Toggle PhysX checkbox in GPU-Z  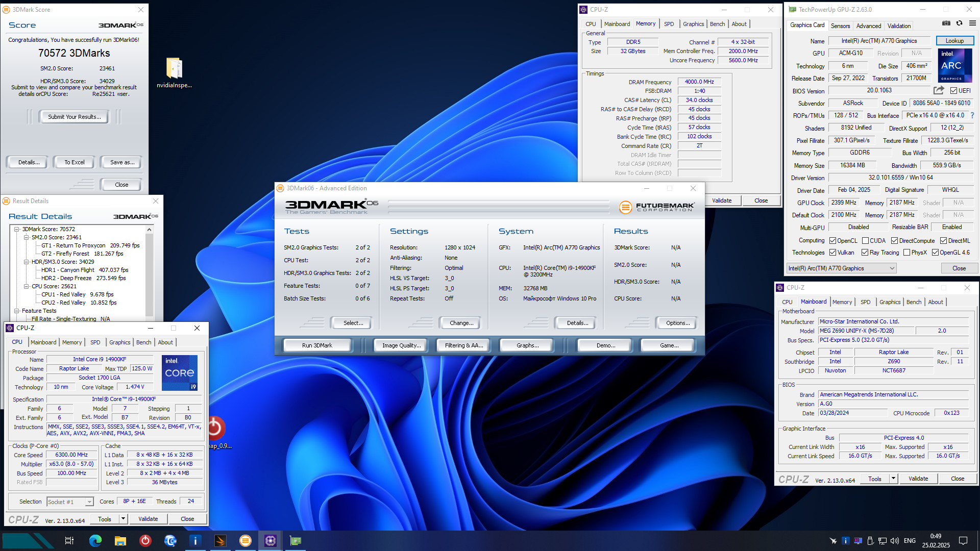click(x=906, y=253)
